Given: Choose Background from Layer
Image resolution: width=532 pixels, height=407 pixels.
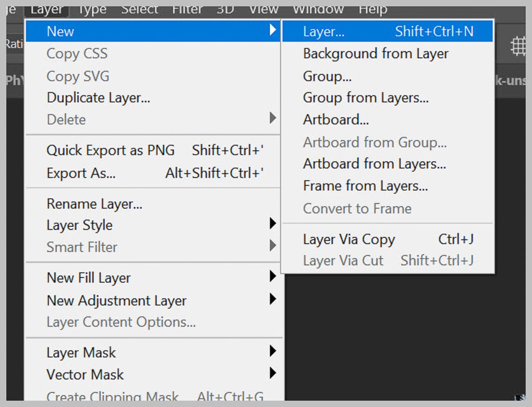Looking at the screenshot, I should pos(375,53).
